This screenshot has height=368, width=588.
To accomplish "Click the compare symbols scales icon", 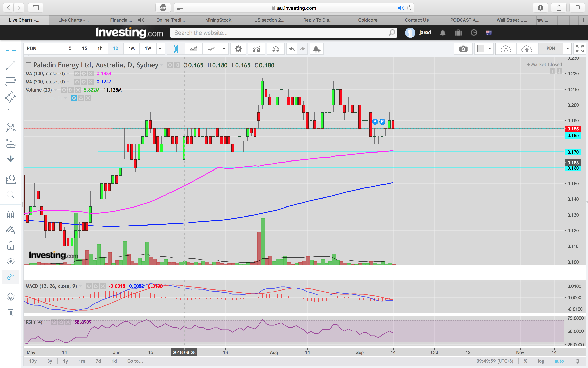I will (276, 49).
